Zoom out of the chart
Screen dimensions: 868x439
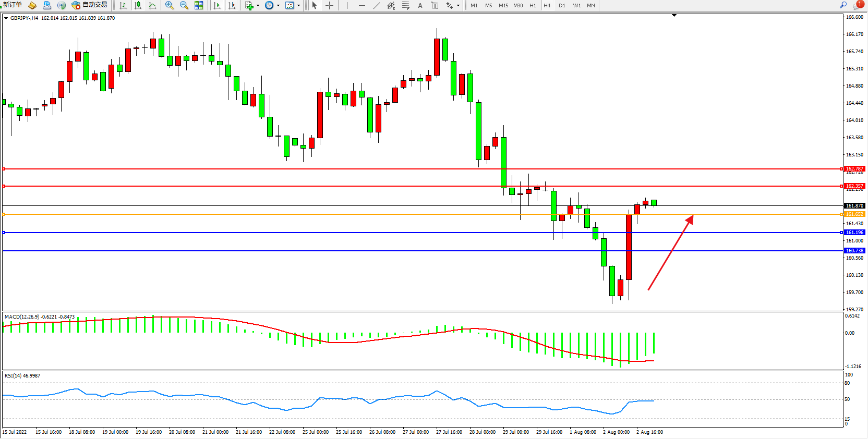(184, 5)
